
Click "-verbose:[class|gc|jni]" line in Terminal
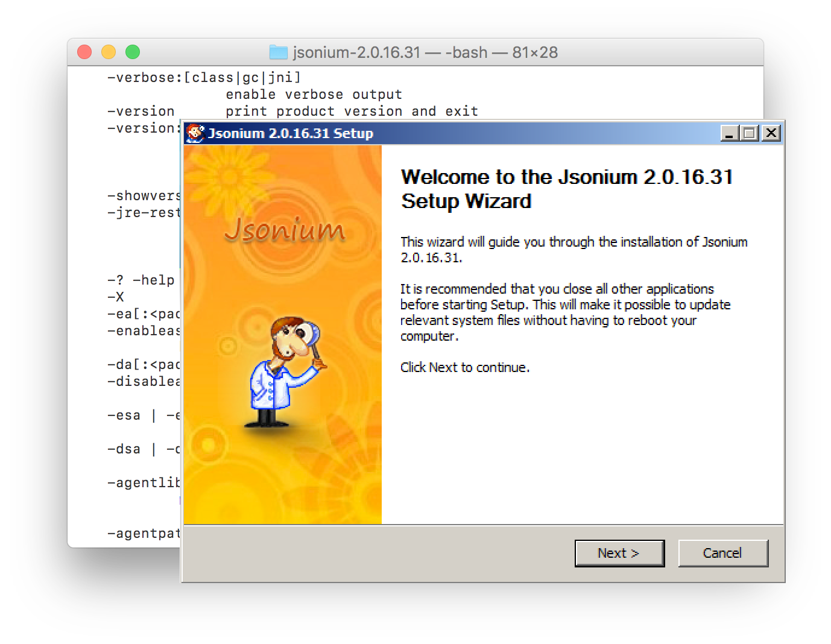(x=204, y=77)
